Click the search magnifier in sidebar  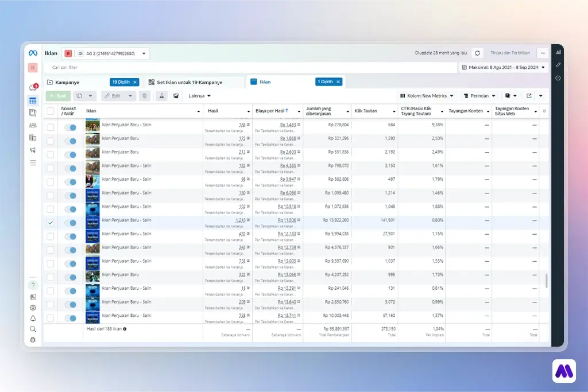33,329
